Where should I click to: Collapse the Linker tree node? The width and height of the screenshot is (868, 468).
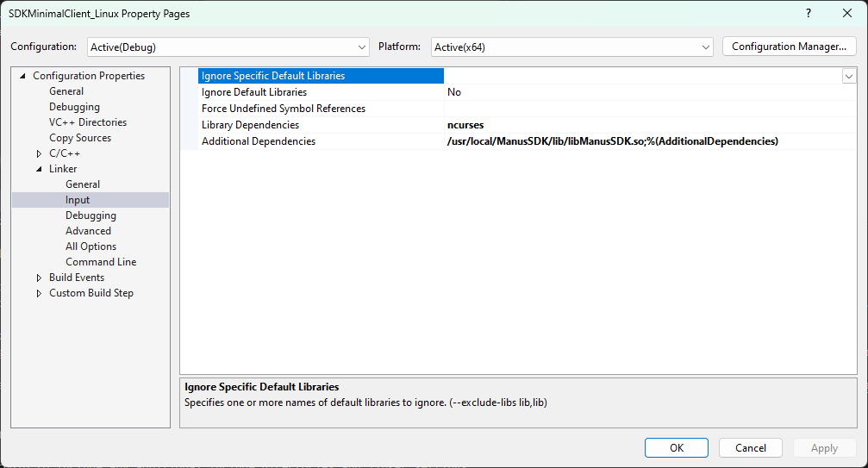pyautogui.click(x=40, y=169)
